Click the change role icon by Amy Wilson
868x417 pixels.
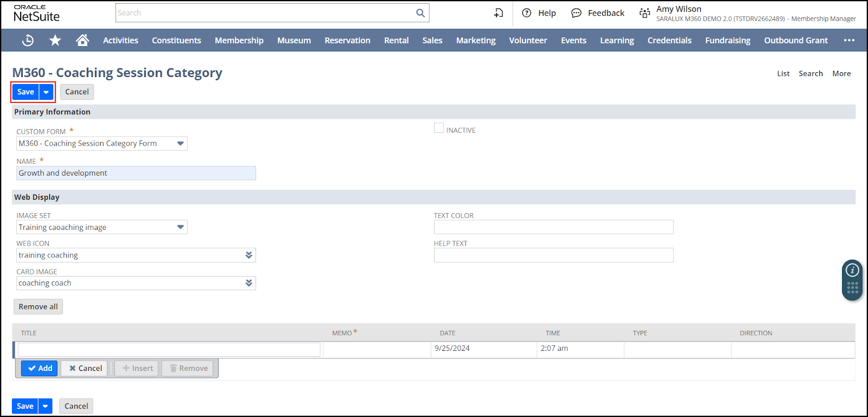(644, 13)
